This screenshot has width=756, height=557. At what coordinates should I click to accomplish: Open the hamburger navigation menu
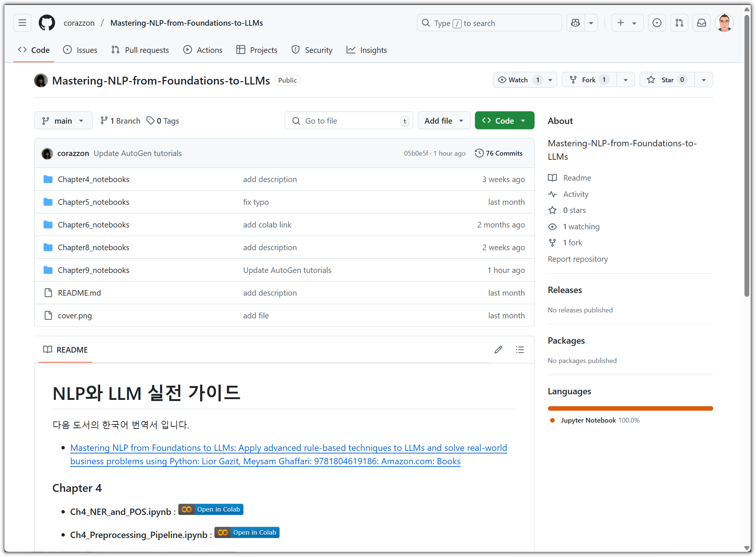point(22,23)
